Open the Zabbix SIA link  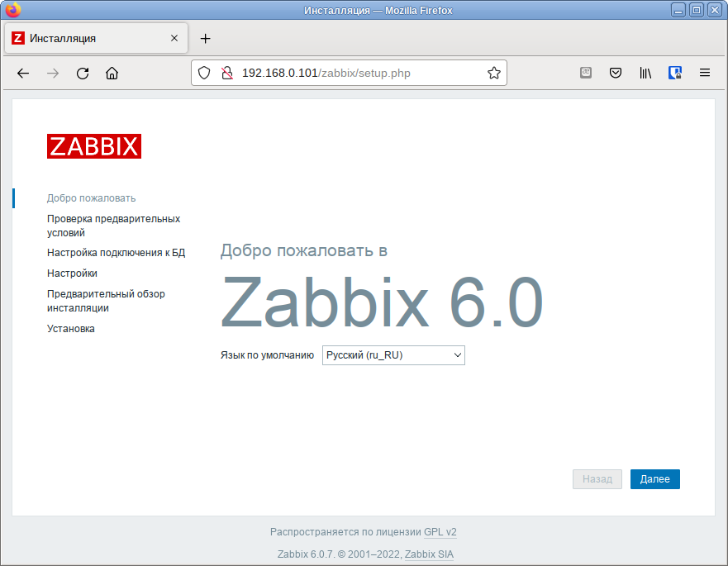click(x=429, y=554)
